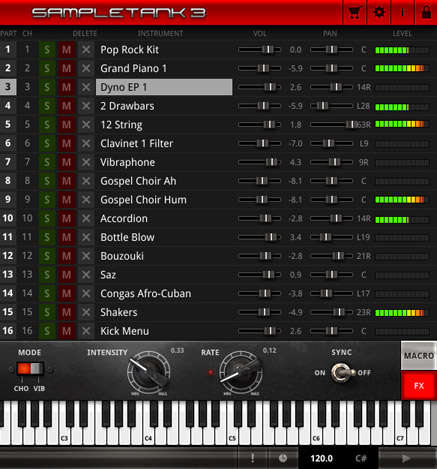
Task: Mute the 2 Drawbars part
Action: [x=67, y=106]
